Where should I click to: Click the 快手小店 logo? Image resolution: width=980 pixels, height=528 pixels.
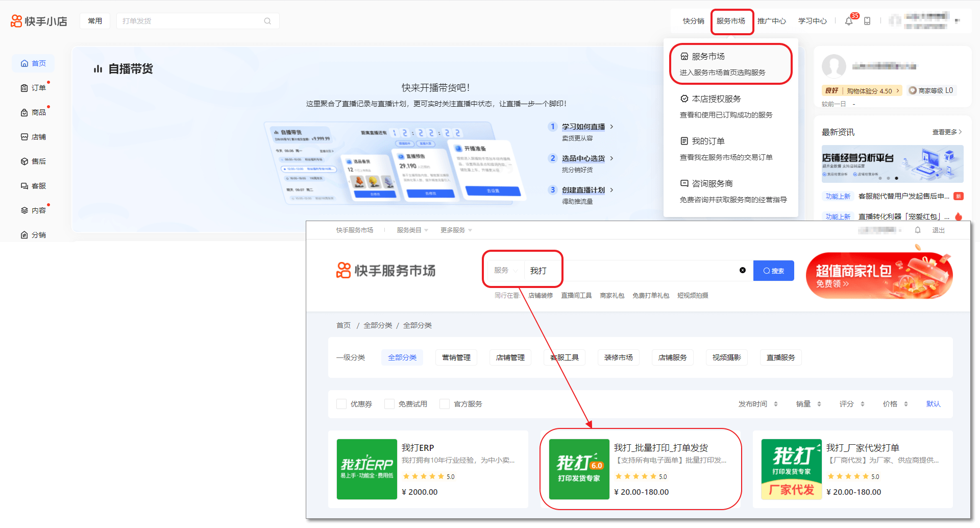pos(39,21)
